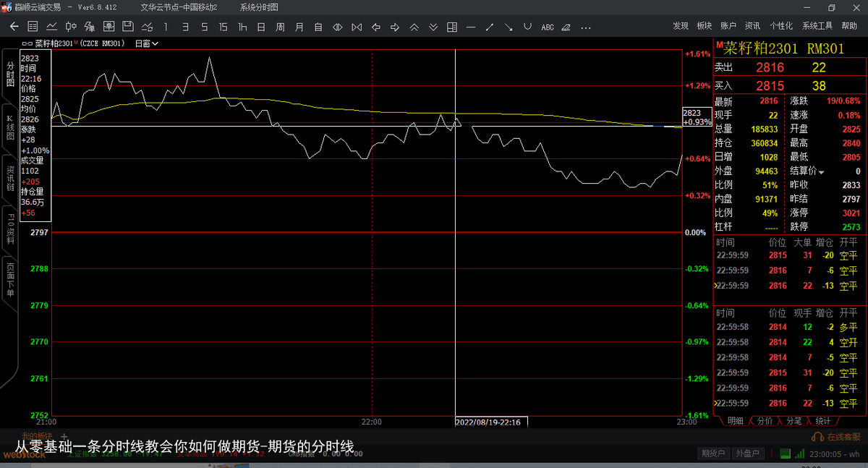Select the time-sharing line chart icon
The height and width of the screenshot is (468, 868).
tap(52, 27)
